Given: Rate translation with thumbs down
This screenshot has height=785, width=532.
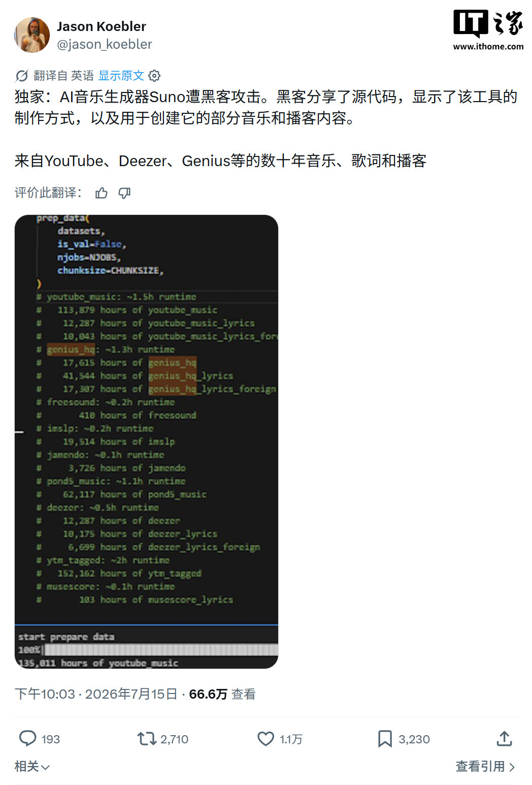Looking at the screenshot, I should coord(124,193).
